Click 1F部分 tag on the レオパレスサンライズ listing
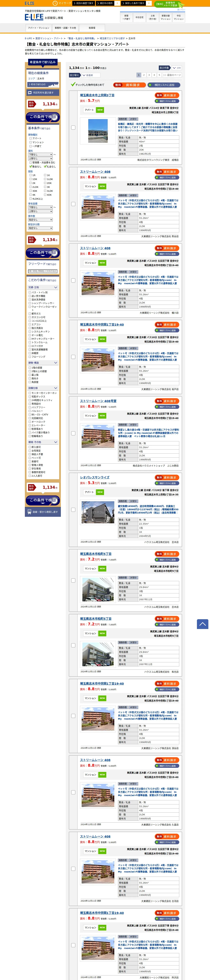210x980 pixels. pyautogui.click(x=133, y=501)
